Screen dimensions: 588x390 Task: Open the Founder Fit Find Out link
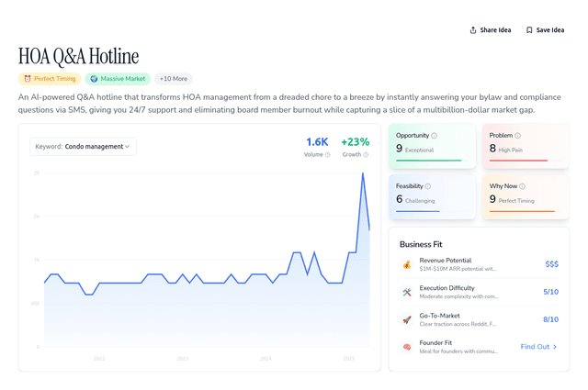[535, 347]
